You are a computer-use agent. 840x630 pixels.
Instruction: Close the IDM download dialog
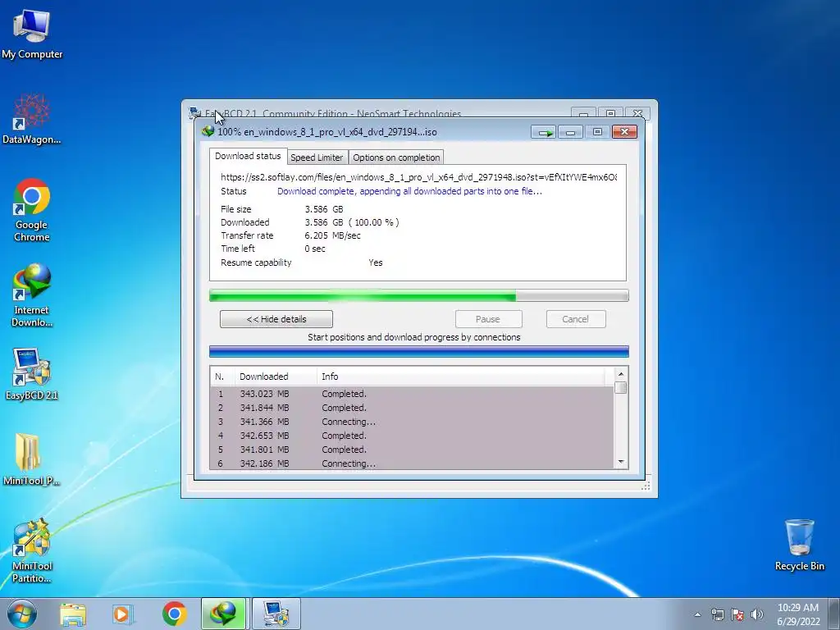[x=624, y=132]
